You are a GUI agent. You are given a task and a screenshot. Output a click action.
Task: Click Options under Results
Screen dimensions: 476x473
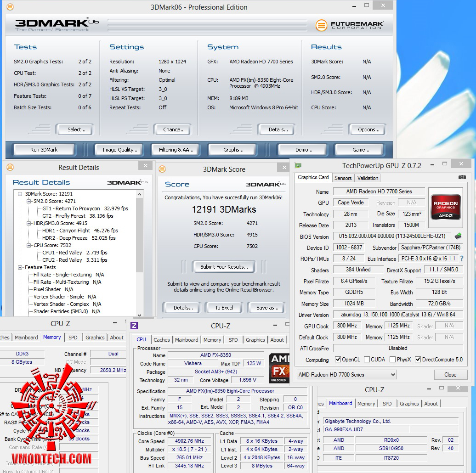tap(368, 130)
